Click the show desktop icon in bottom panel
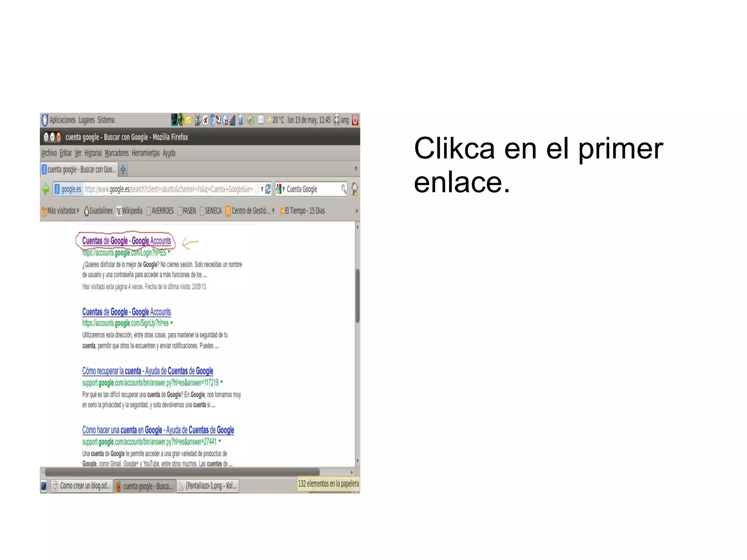Viewport: 747px width, 560px height. (44, 486)
